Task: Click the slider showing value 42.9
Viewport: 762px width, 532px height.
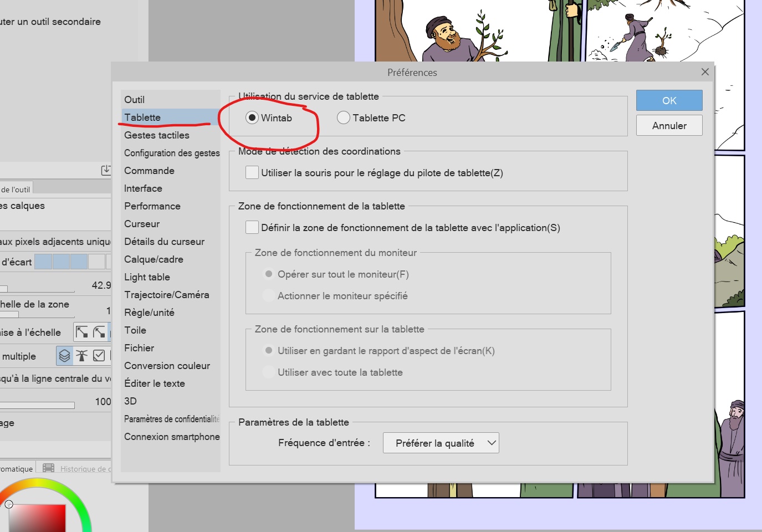Action: click(x=37, y=289)
